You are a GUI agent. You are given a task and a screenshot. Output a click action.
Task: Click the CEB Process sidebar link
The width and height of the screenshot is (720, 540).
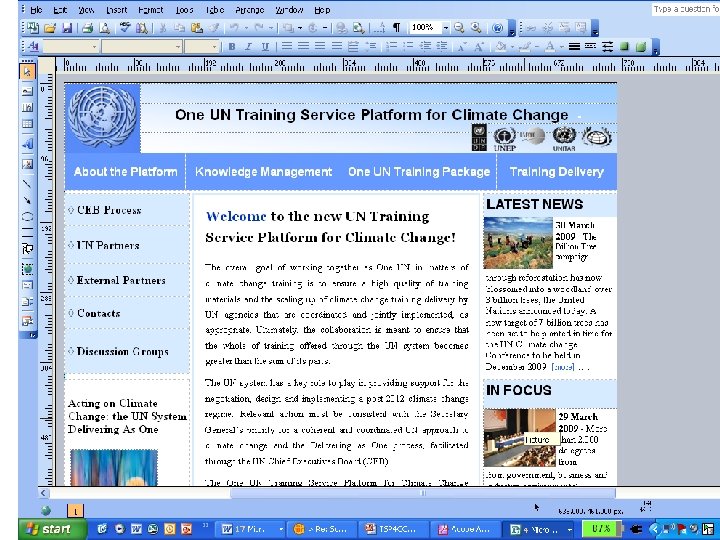click(x=109, y=210)
